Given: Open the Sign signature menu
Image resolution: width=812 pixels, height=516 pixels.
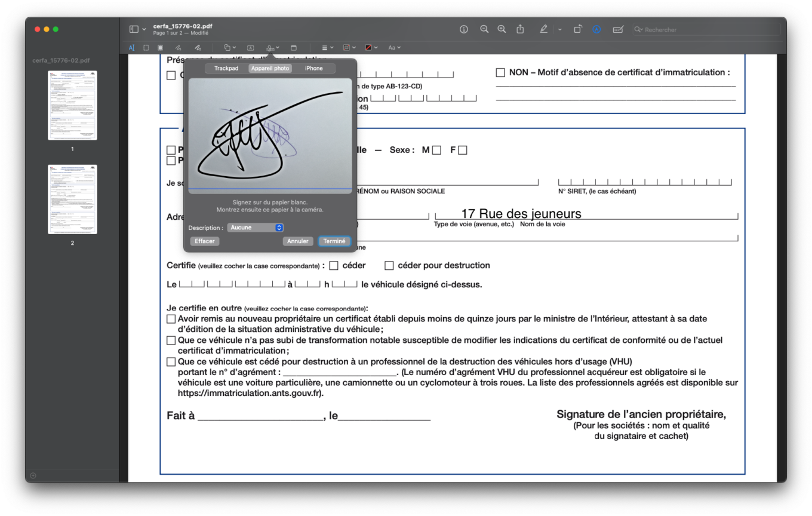Looking at the screenshot, I should click(x=273, y=47).
